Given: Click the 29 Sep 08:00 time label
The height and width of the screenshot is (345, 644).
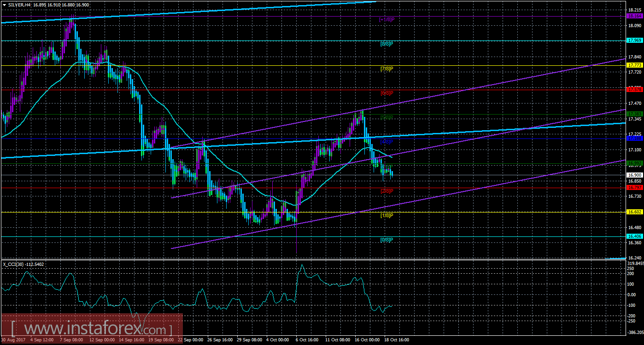Looking at the screenshot, I should (249, 340).
